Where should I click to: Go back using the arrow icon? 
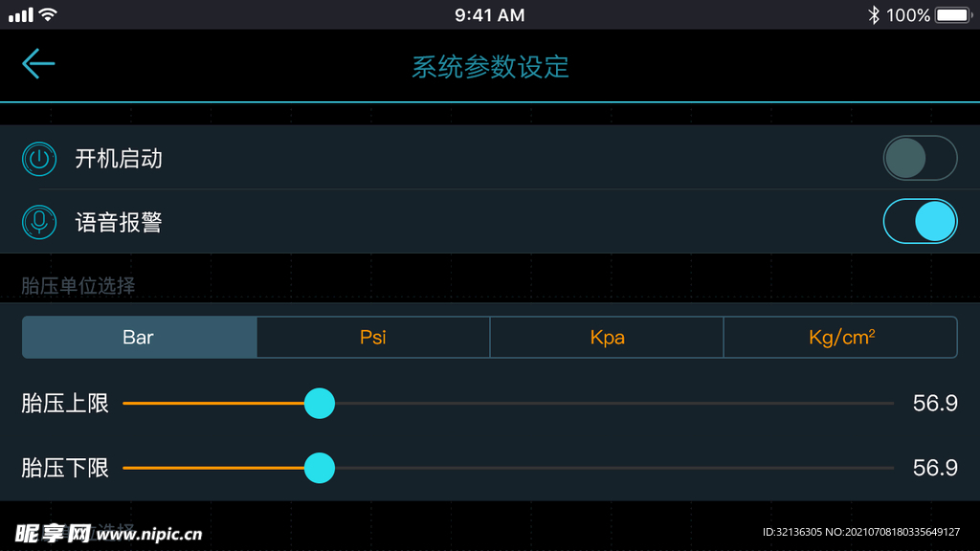(x=38, y=64)
